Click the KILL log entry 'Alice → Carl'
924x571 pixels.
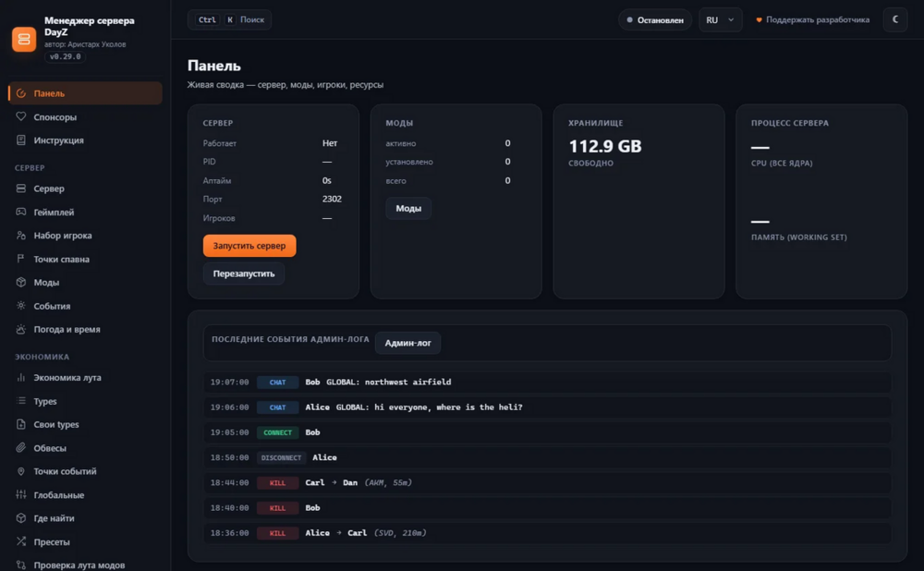pos(547,533)
